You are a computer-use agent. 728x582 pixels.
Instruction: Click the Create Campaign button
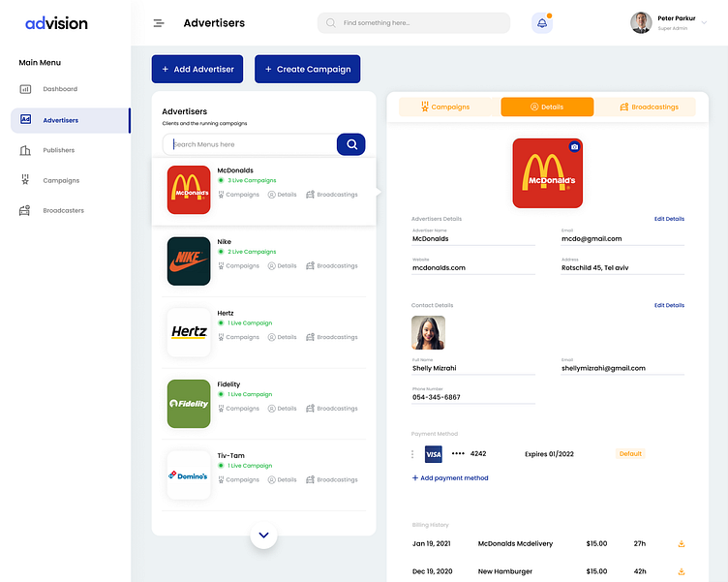tap(307, 69)
